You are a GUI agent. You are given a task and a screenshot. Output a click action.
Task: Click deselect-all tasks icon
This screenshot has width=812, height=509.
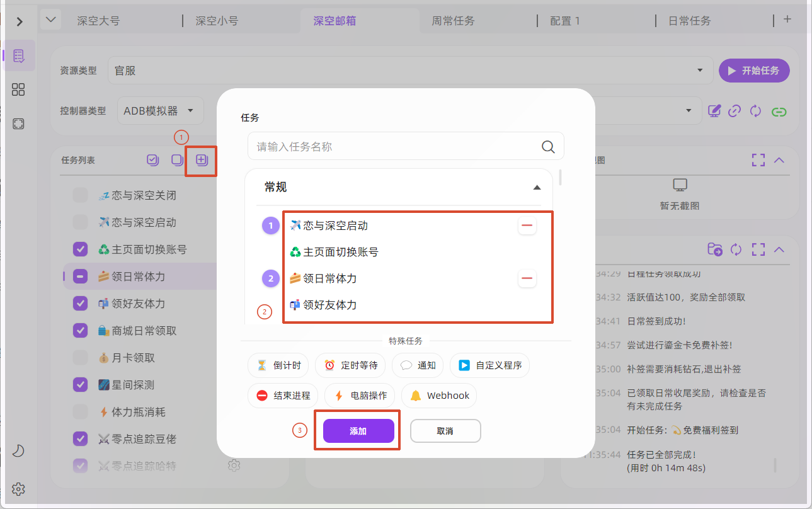pos(177,160)
